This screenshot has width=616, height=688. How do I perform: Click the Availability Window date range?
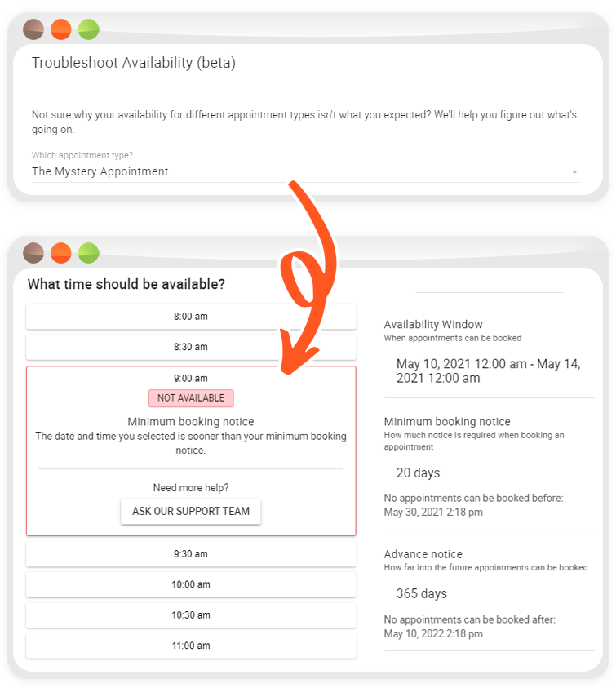click(x=489, y=371)
